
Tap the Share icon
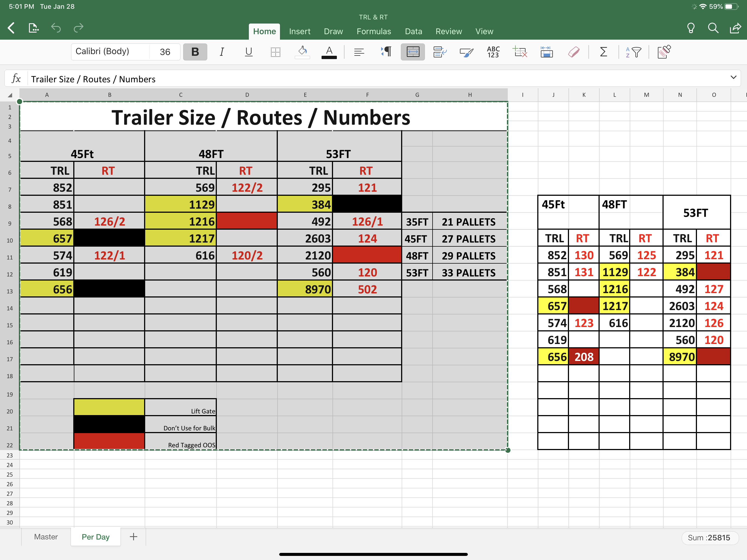[735, 28]
